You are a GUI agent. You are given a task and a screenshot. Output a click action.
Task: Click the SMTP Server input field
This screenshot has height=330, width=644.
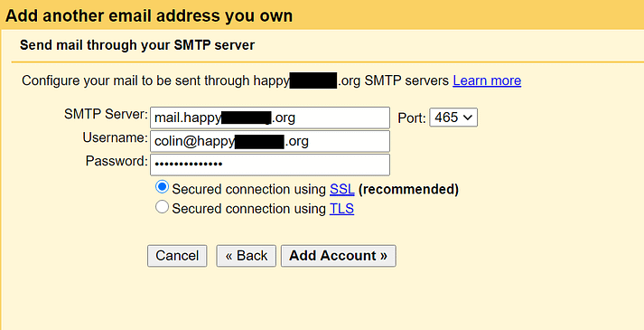coord(270,118)
